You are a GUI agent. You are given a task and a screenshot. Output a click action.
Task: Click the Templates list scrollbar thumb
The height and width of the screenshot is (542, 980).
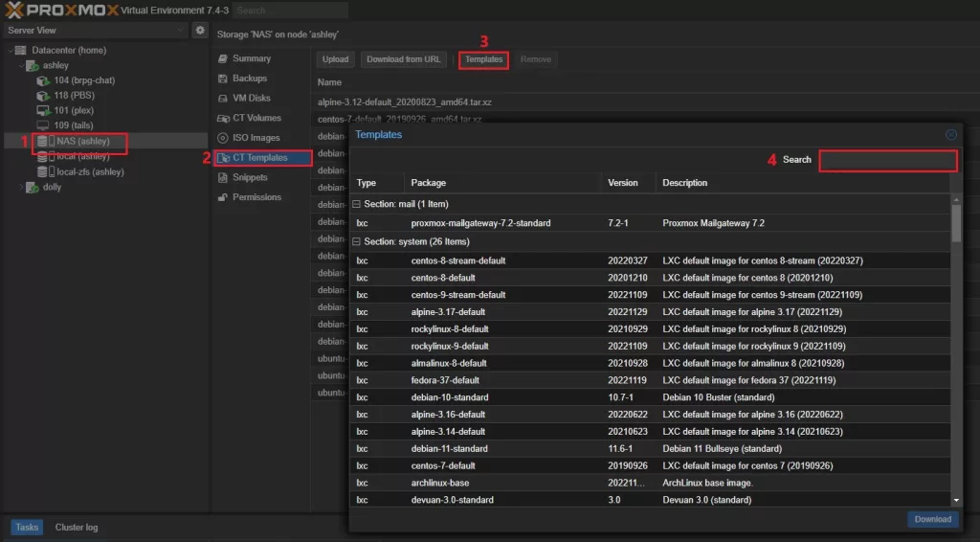pos(956,223)
